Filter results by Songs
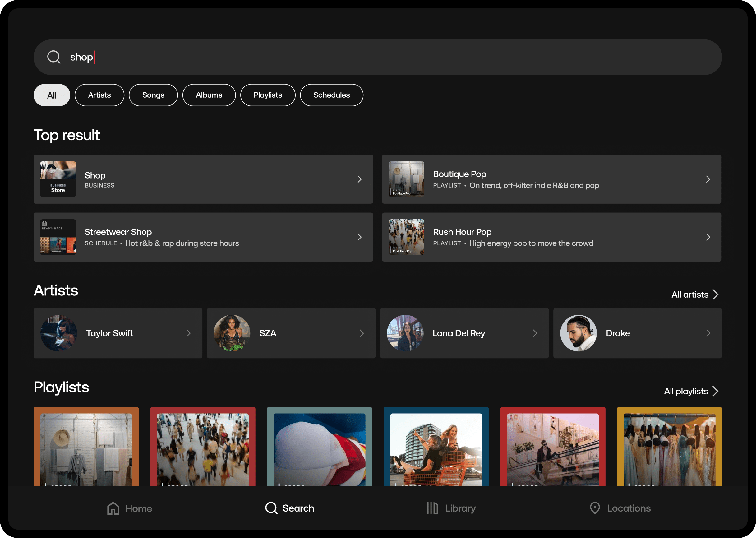The width and height of the screenshot is (756, 538). click(x=153, y=95)
